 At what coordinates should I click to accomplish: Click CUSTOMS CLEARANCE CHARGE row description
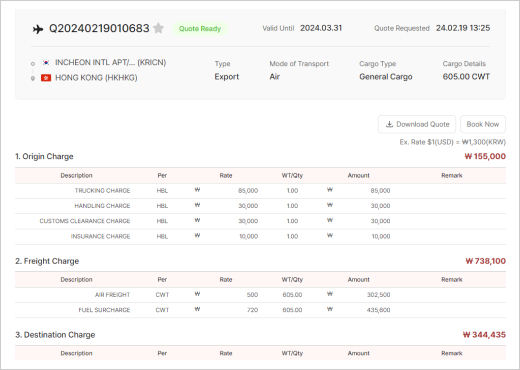[x=85, y=221]
